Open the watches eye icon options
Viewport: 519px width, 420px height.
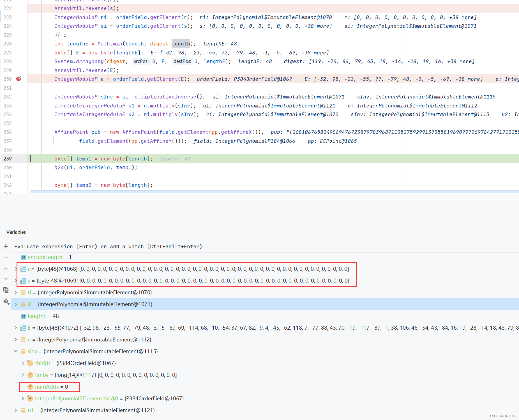(6, 302)
